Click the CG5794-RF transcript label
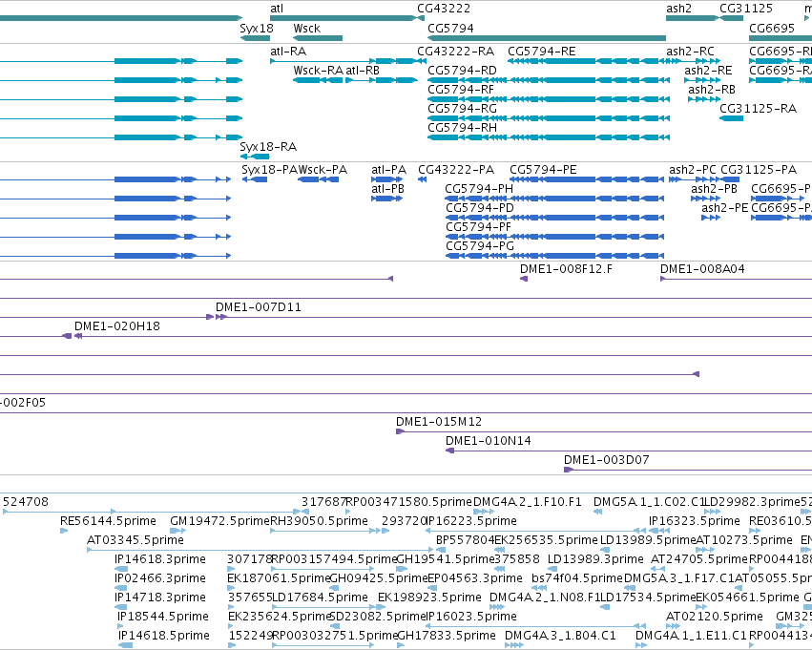Viewport: 812px width, 650px height. coord(461,90)
